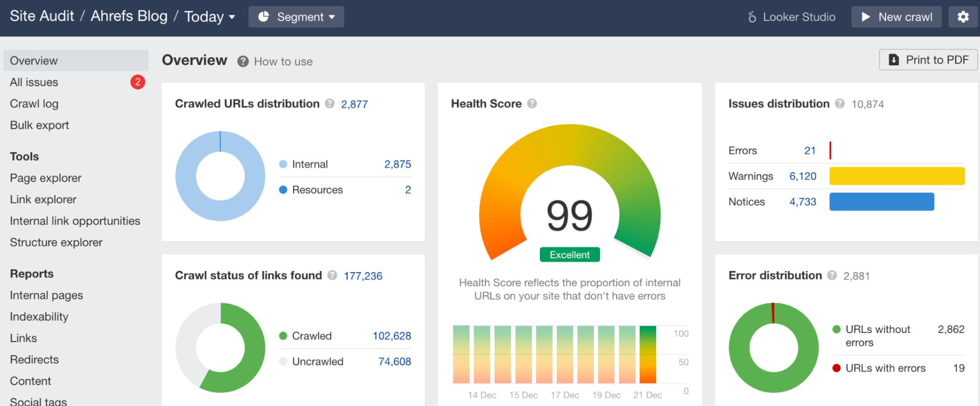This screenshot has width=980, height=406.
Task: Click the Segment pie chart icon
Action: [263, 16]
